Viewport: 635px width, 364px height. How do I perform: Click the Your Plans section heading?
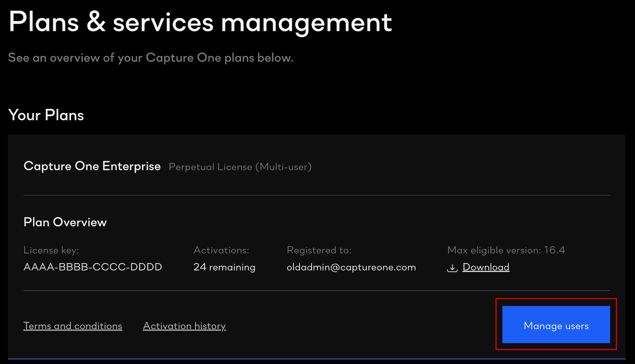pos(46,115)
